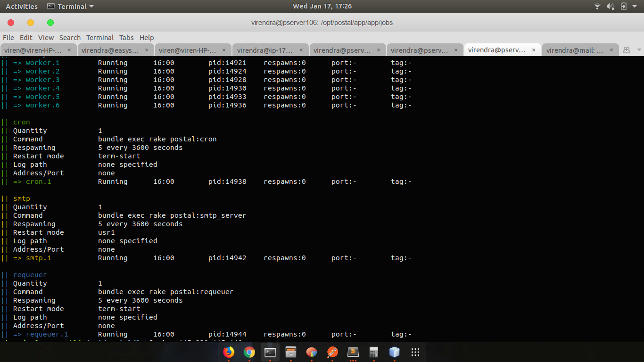Open a new terminal tab with the plus icon
The height and width of the screenshot is (362, 644).
tap(626, 49)
